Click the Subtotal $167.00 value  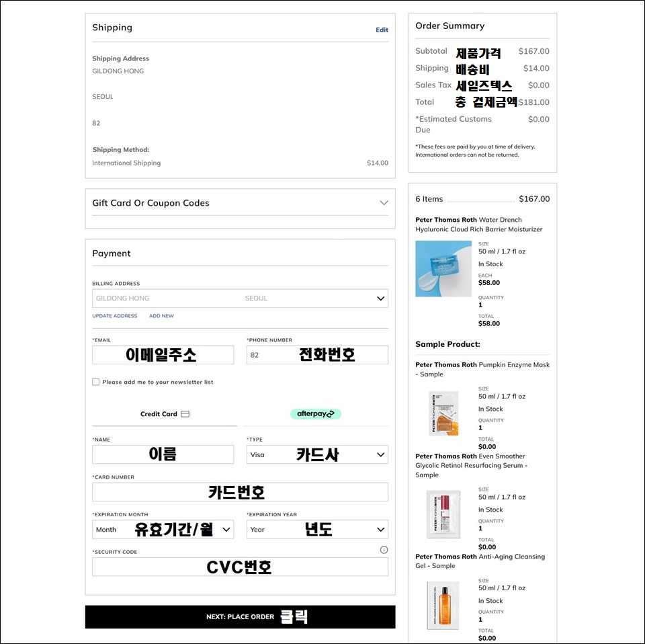(x=533, y=51)
